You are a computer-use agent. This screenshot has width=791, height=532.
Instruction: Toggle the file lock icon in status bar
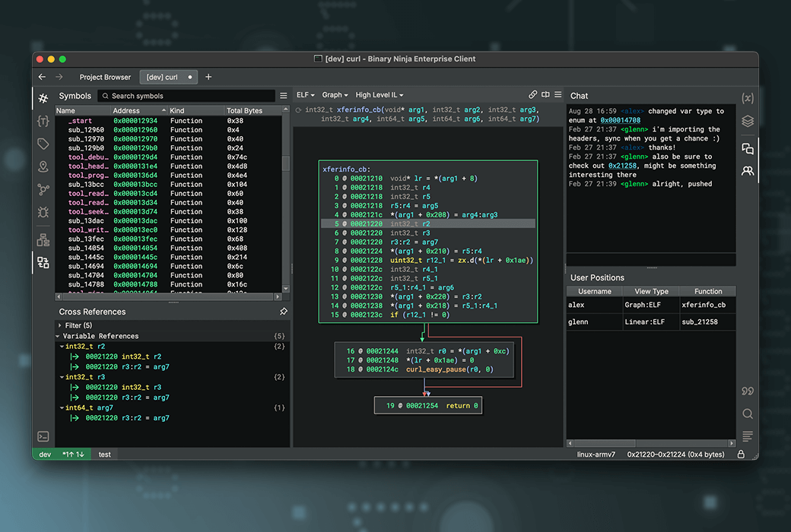point(741,454)
